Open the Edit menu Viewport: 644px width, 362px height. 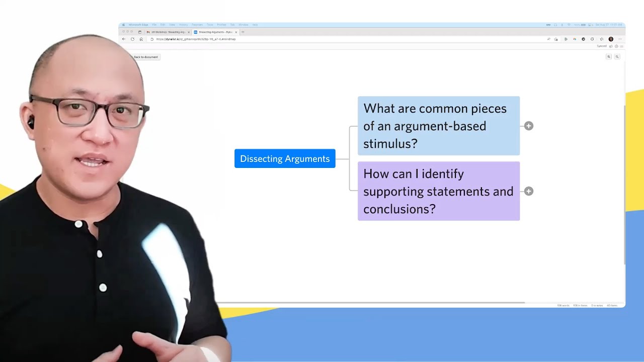pos(163,25)
